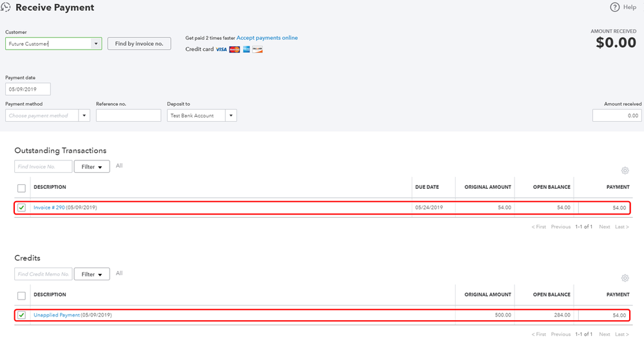
Task: Click the $0.00 amount received total
Action: (616, 43)
